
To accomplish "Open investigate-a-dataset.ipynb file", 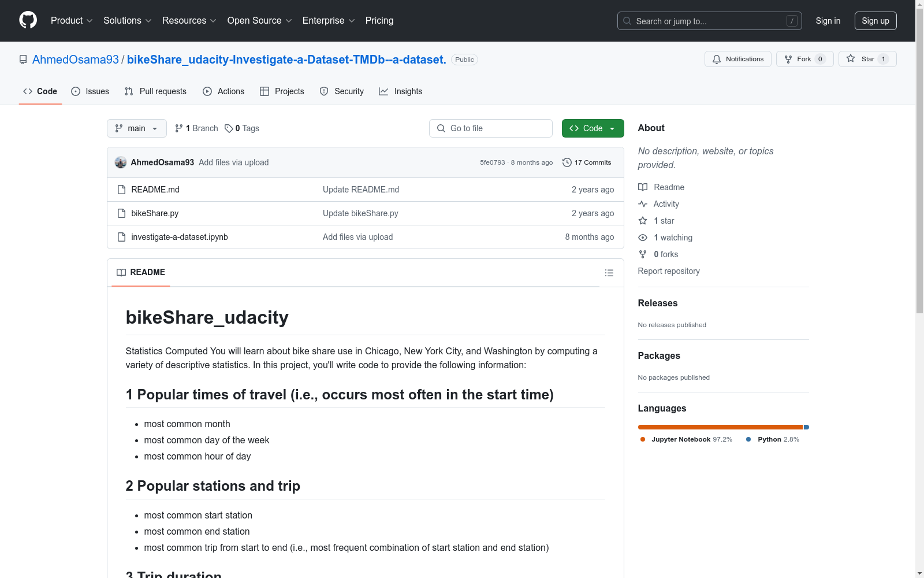I will click(x=180, y=237).
